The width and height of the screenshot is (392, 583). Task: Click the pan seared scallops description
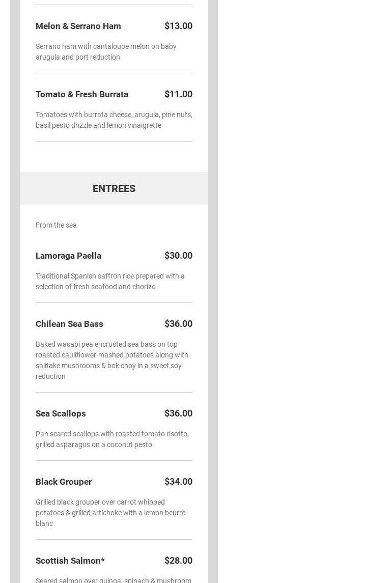[112, 439]
